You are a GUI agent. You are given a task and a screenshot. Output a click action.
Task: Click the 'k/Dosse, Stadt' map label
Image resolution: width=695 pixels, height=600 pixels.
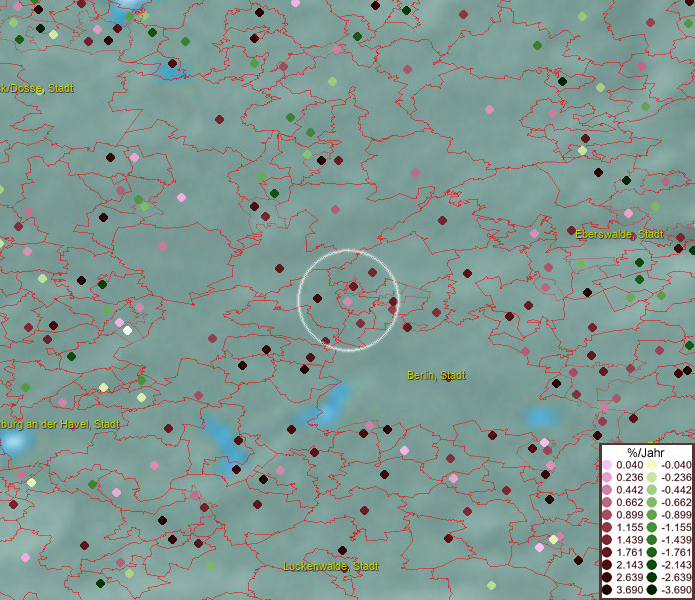pyautogui.click(x=37, y=88)
